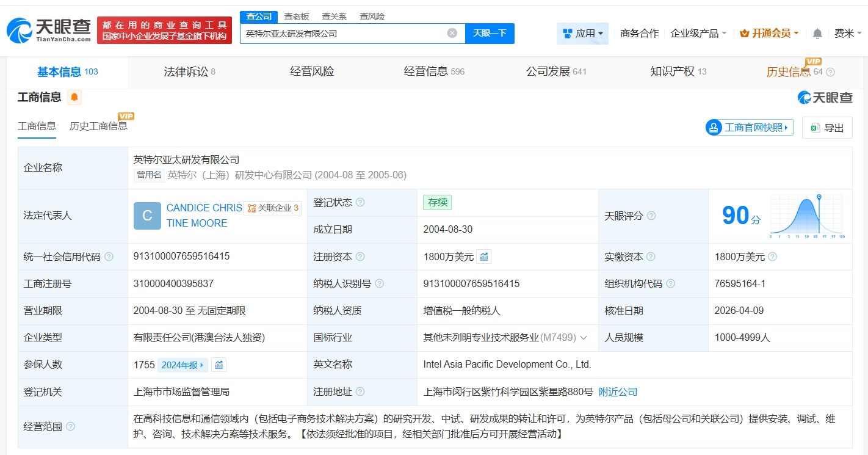Click help icon beside 经营范围
868x455 pixels.
pyautogui.click(x=71, y=427)
